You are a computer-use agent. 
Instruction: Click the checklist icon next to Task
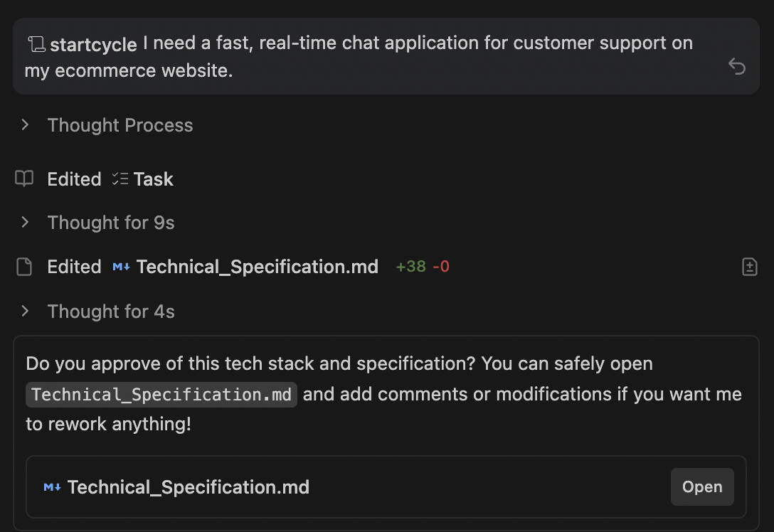click(120, 179)
